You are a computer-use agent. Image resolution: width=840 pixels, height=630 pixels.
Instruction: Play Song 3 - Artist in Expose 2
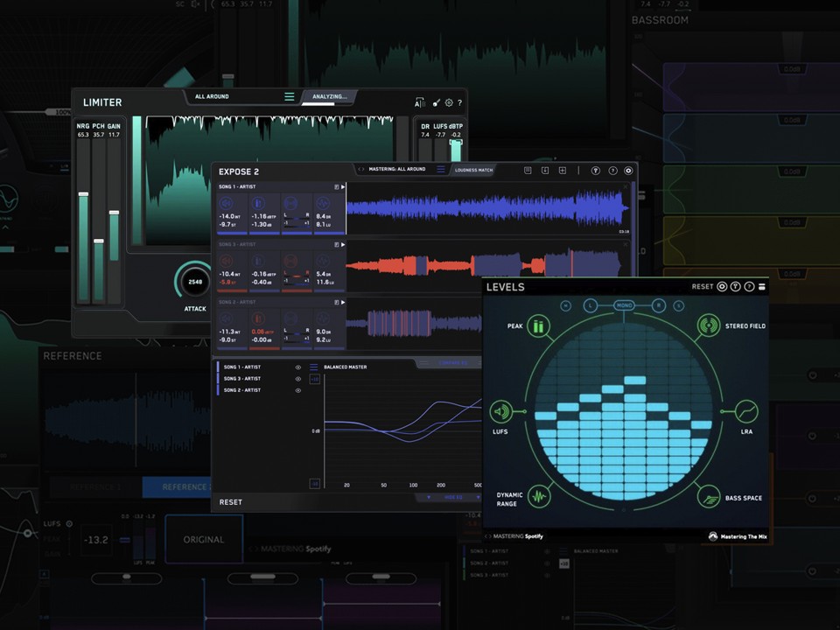coord(343,244)
